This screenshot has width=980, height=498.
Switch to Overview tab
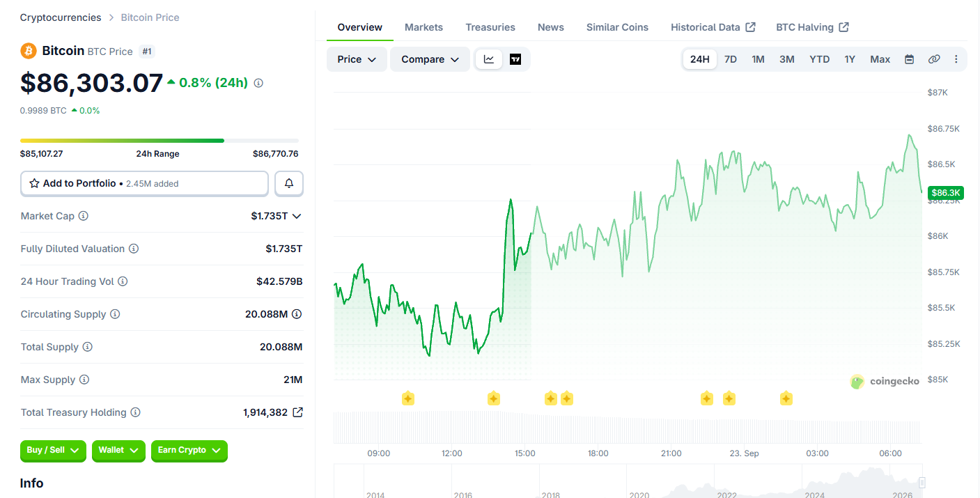click(x=360, y=27)
